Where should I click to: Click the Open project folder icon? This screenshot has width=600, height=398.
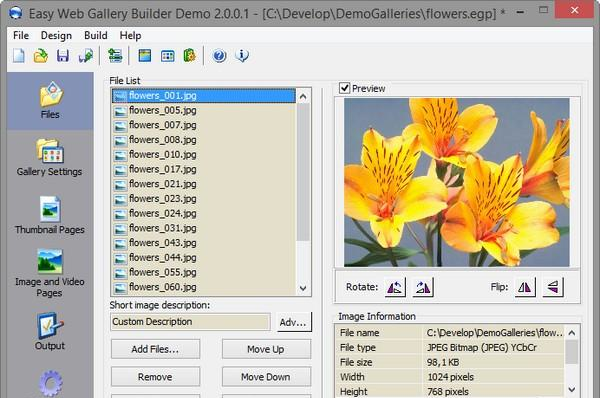pyautogui.click(x=41, y=56)
